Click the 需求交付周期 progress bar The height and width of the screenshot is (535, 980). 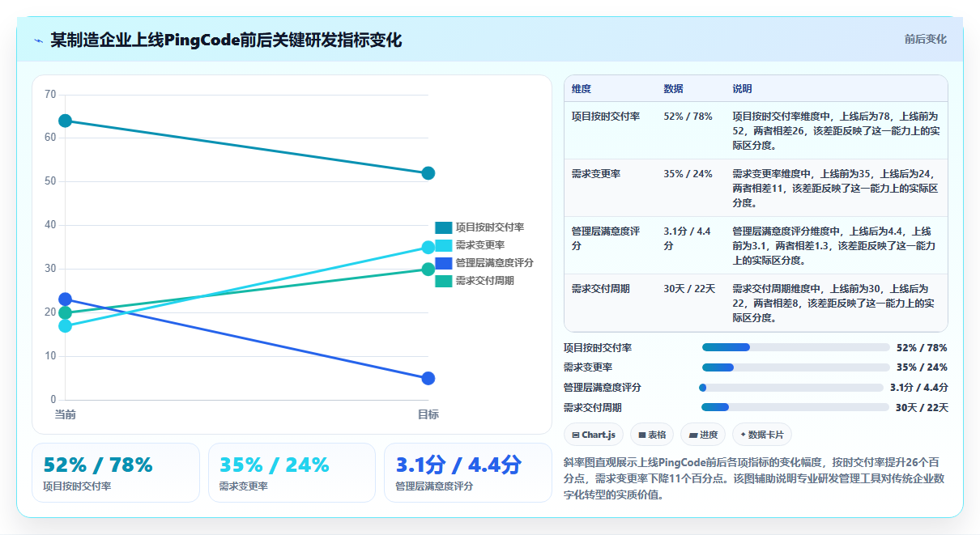pyautogui.click(x=795, y=407)
